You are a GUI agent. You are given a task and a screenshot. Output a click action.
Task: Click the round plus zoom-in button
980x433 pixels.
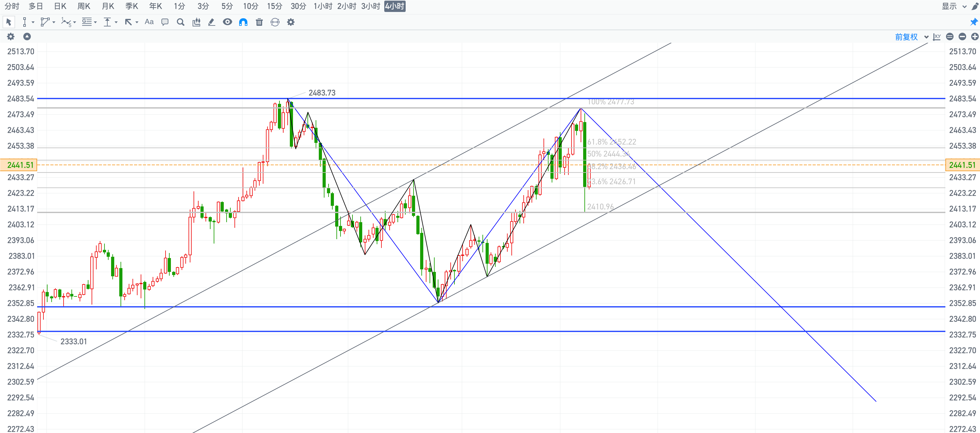(975, 37)
